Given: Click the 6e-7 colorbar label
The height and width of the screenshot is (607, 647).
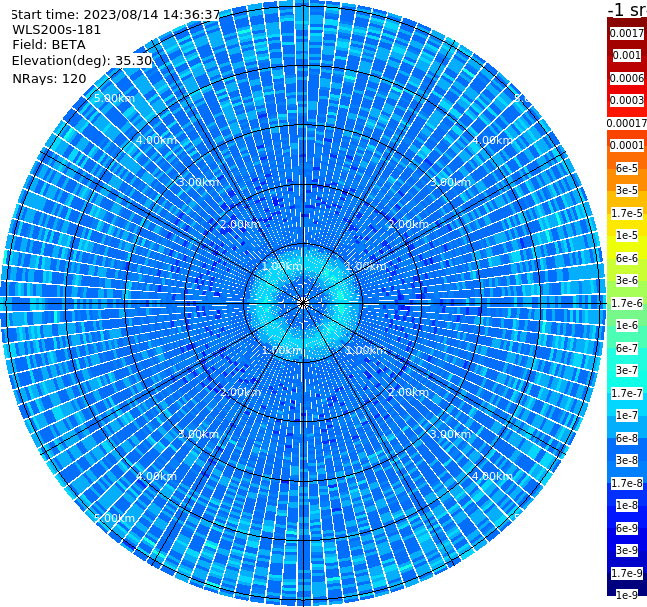Looking at the screenshot, I should point(627,348).
